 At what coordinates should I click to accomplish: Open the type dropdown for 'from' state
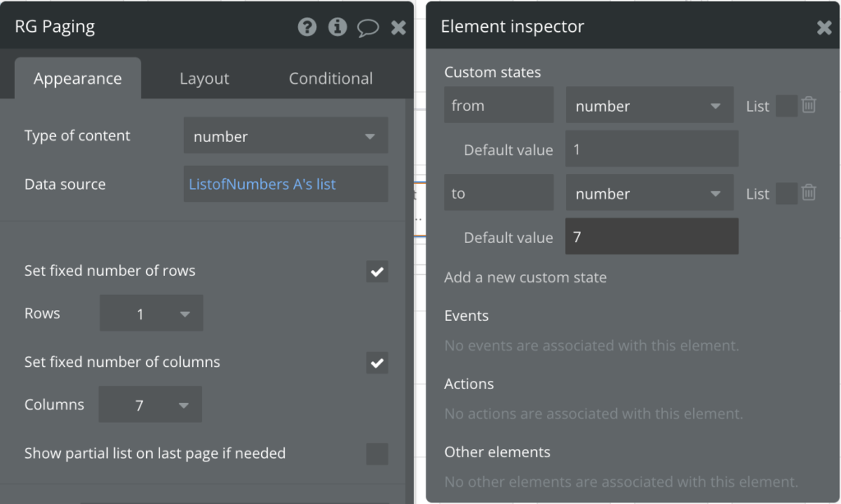click(x=650, y=105)
